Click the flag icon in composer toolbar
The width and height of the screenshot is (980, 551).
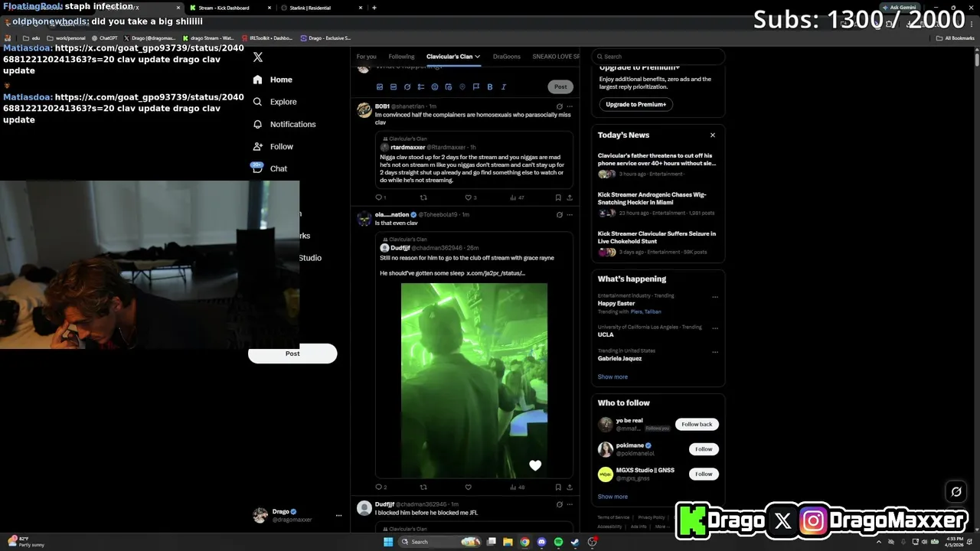[475, 87]
